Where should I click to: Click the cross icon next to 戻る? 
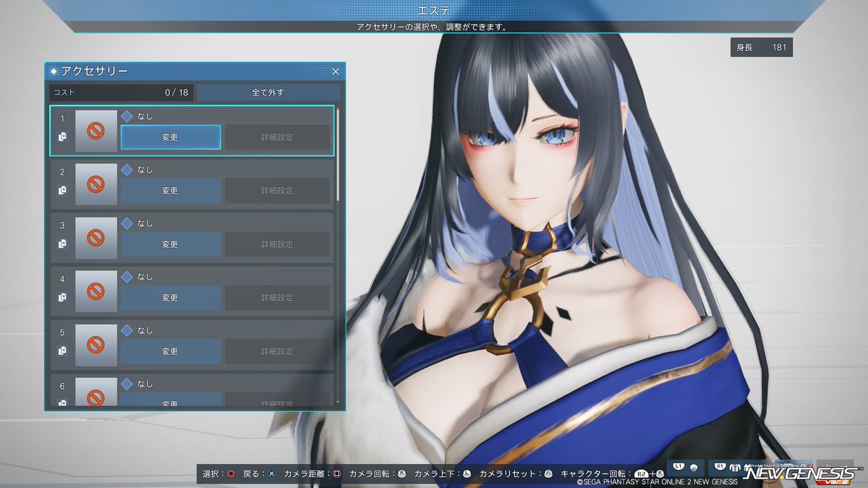click(x=271, y=474)
